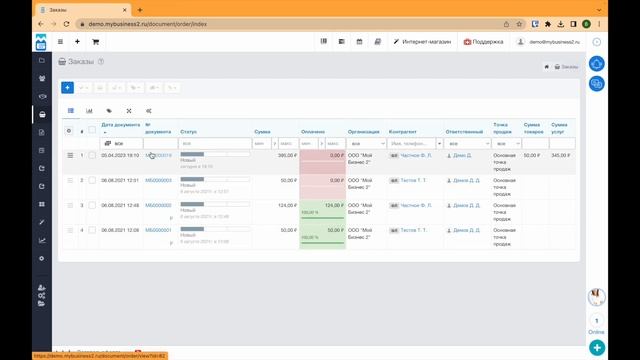Screen dimensions: 640x360
Task: Switch to the table list view tab
Action: point(71,111)
